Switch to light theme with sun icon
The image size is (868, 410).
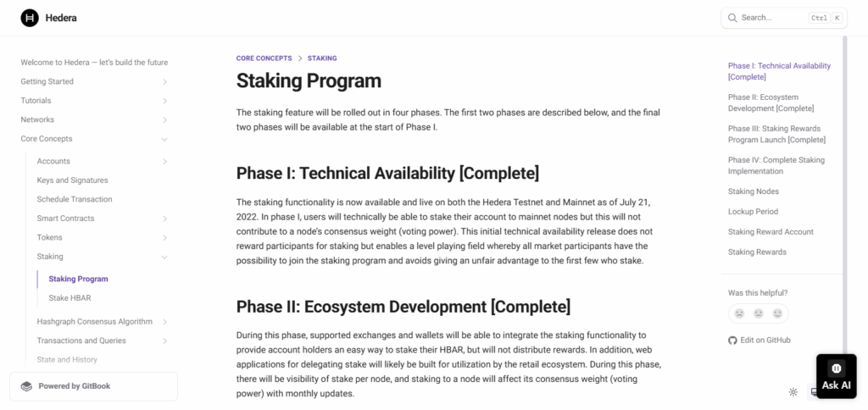coord(793,391)
